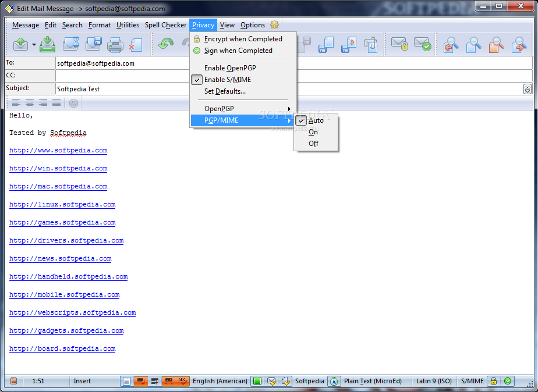Change English (American) spelling language
This screenshot has width=538, height=392.
(220, 381)
